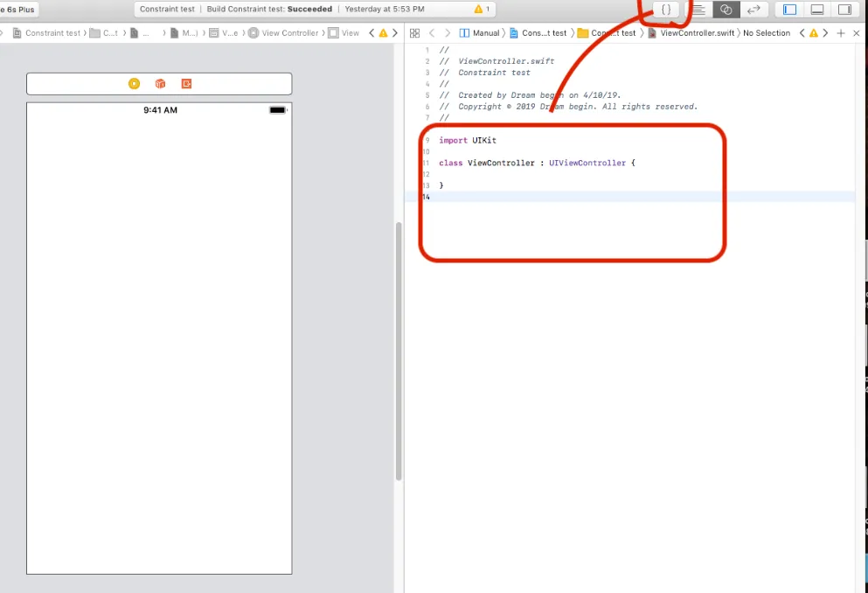Image resolution: width=868 pixels, height=593 pixels.
Task: Click the storyboard canvas vertical scrollbar
Action: pos(398,351)
